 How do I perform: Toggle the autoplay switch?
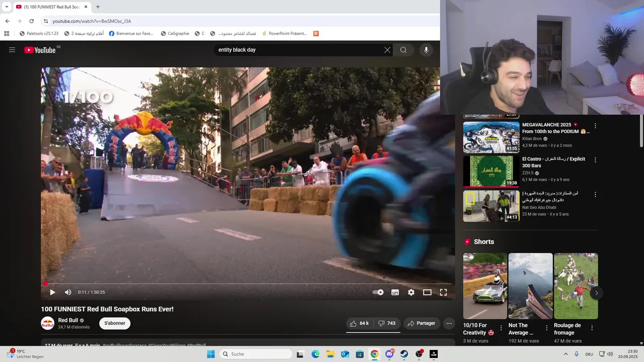(x=378, y=292)
